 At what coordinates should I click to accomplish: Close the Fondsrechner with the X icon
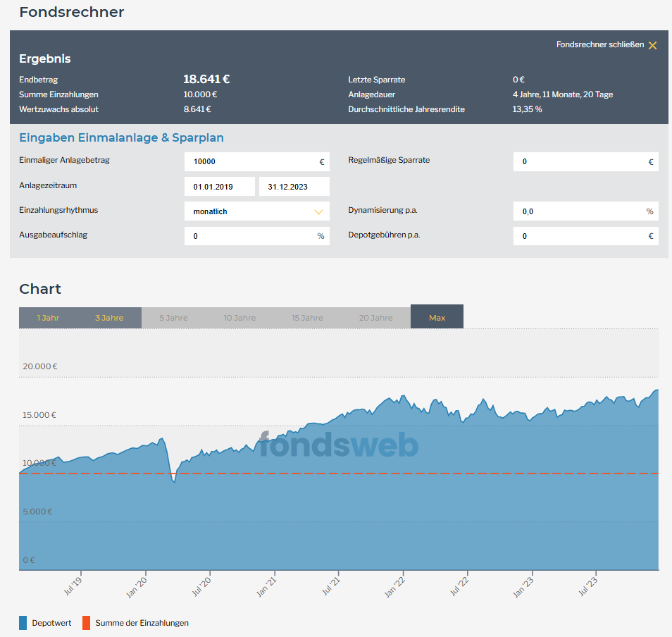point(652,45)
